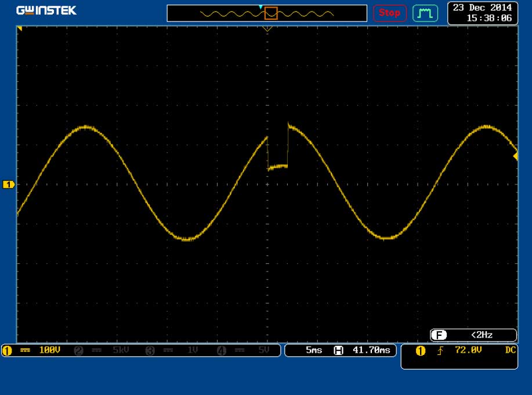Click the date and time display
Image resolution: width=532 pixels, height=395 pixels.
(483, 13)
